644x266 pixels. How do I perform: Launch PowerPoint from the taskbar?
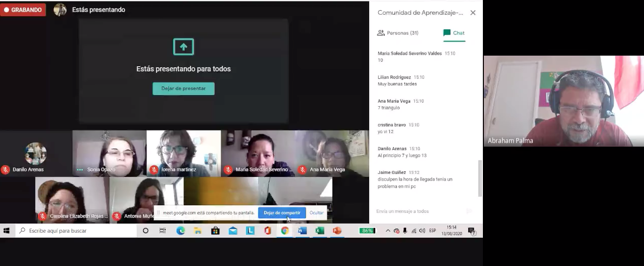pyautogui.click(x=337, y=231)
